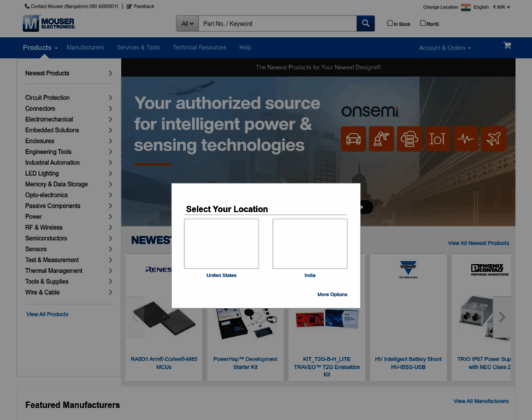The width and height of the screenshot is (532, 420).
Task: Toggle the RoHS checkbox
Action: pos(423,23)
